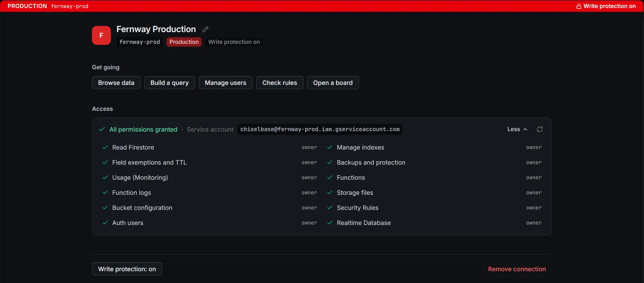This screenshot has height=283, width=644.
Task: Click the Production environment badge
Action: 184,42
